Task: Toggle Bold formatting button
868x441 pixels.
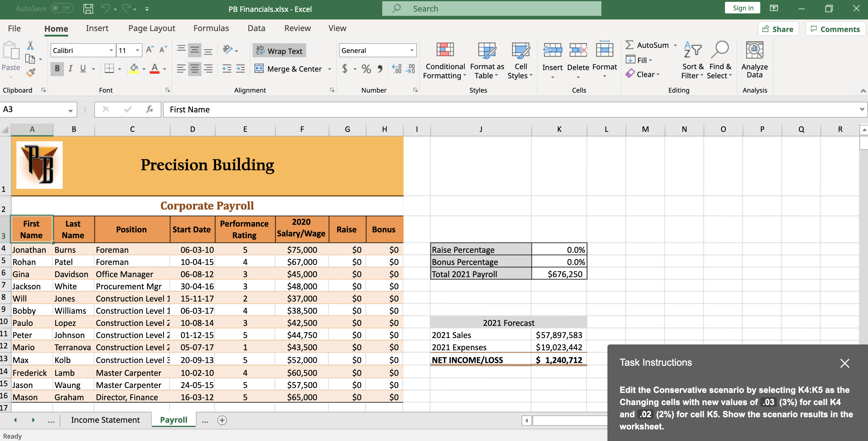Action: (57, 69)
